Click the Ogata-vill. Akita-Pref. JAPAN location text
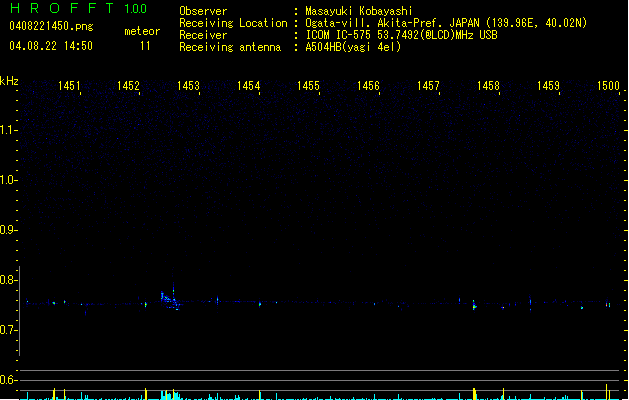Viewport: 629px width, 400px height. pos(446,23)
